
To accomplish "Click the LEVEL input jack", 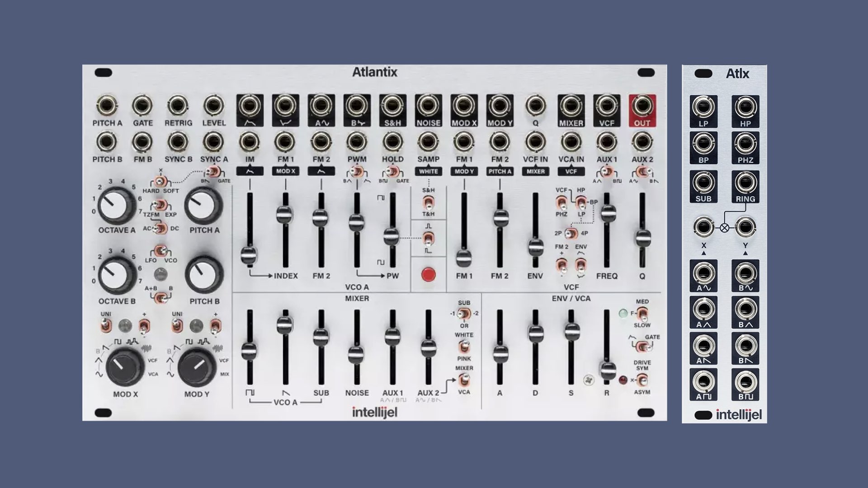I will coord(214,106).
